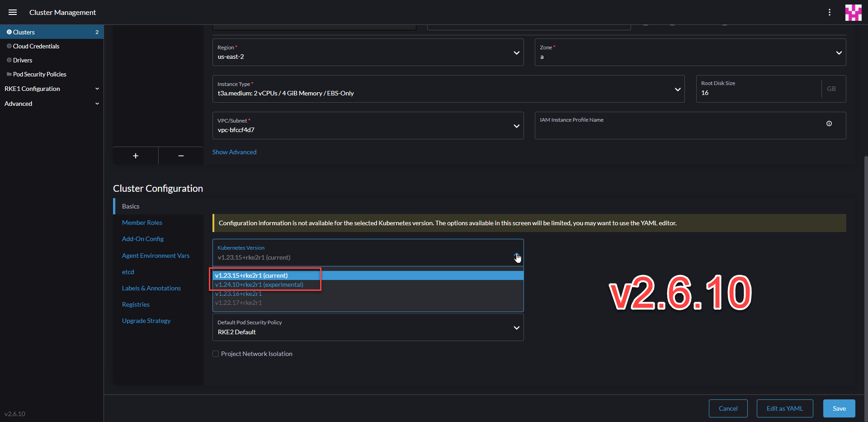The height and width of the screenshot is (422, 868).
Task: Click the Show Advanced link
Action: (x=234, y=152)
